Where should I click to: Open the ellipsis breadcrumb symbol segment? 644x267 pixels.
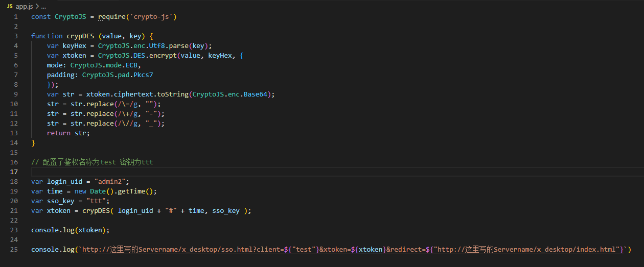(43, 7)
